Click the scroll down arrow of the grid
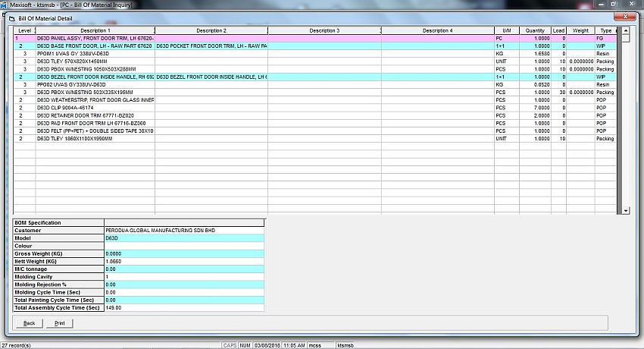 tap(626, 210)
